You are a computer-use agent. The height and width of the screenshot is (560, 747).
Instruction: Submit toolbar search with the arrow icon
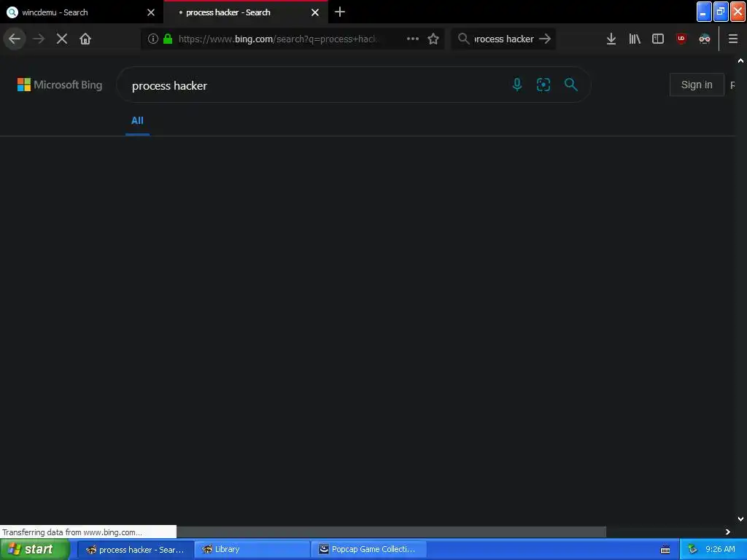click(x=545, y=39)
